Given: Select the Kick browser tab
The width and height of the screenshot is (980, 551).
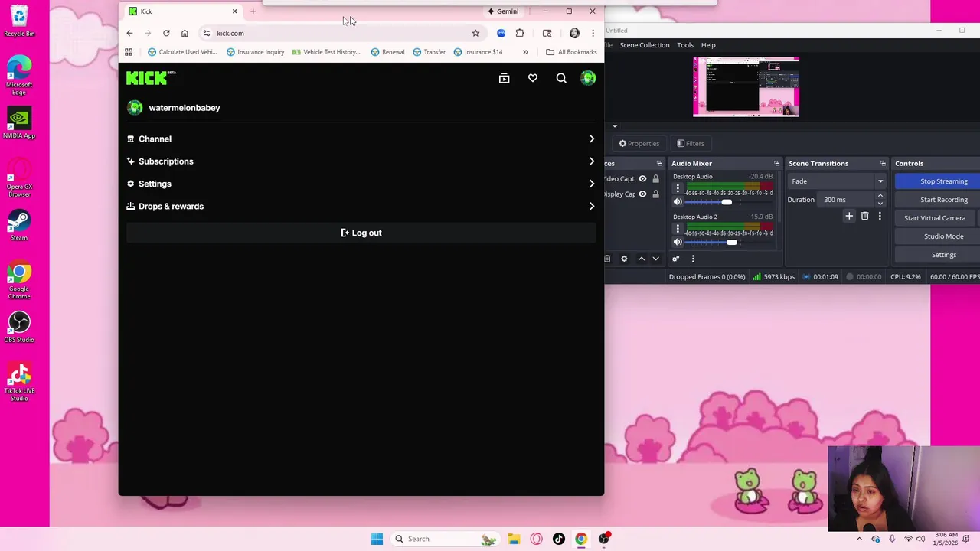Looking at the screenshot, I should 182,11.
